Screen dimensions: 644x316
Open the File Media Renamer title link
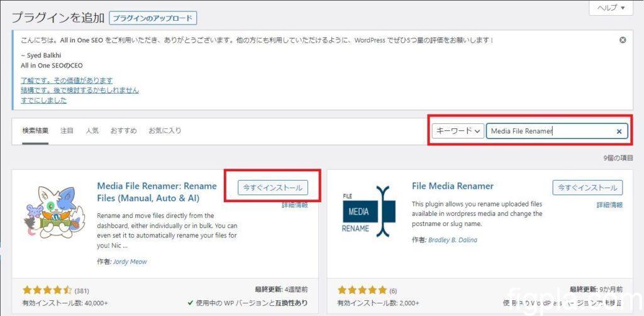(453, 186)
